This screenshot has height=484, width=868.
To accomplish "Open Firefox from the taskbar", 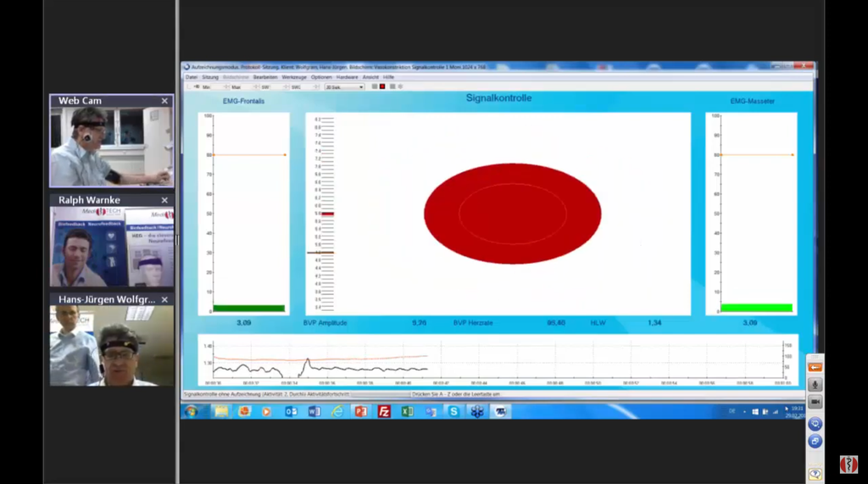I will click(x=244, y=411).
